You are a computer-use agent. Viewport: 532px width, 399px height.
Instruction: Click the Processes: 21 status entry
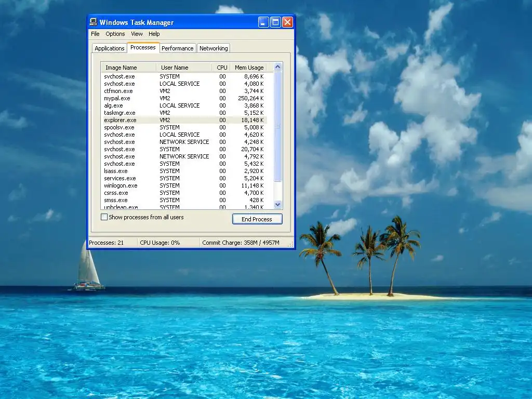[x=113, y=243]
